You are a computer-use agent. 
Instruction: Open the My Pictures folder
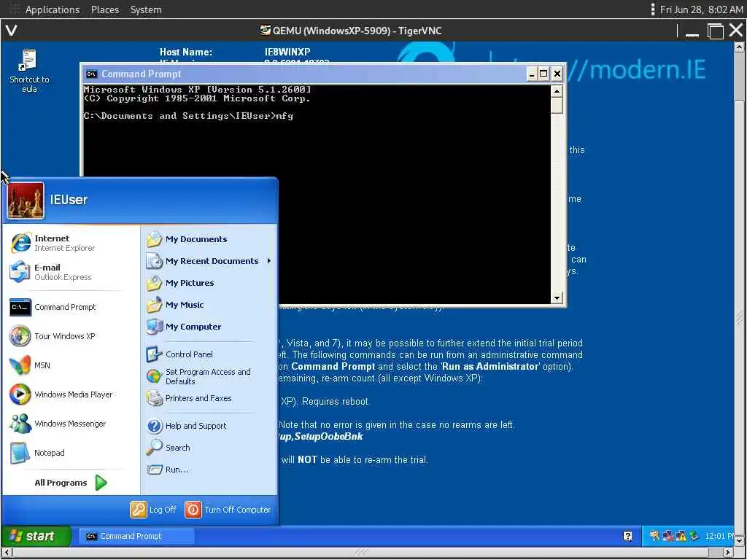tap(180, 283)
